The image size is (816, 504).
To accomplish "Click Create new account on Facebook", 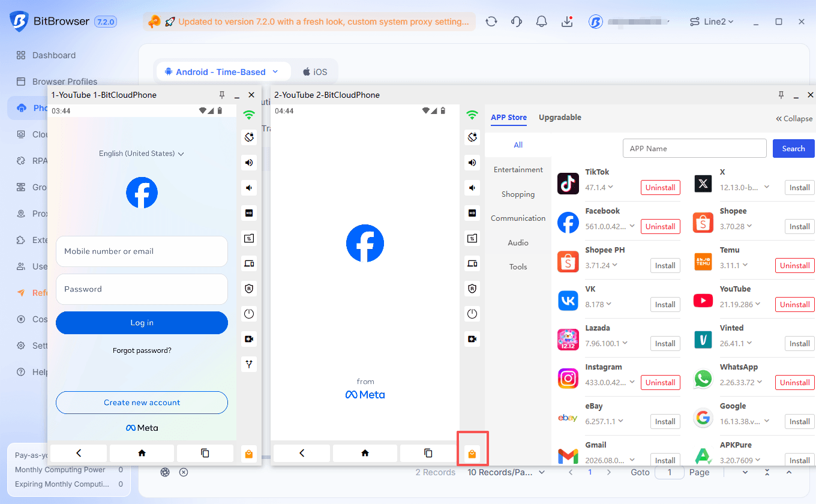I will point(142,403).
